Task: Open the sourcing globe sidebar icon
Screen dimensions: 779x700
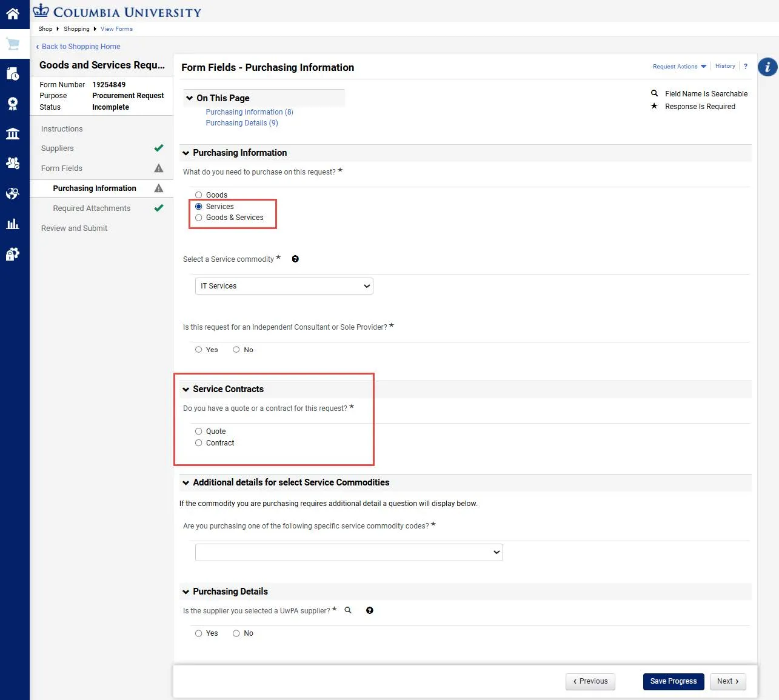Action: click(x=13, y=193)
